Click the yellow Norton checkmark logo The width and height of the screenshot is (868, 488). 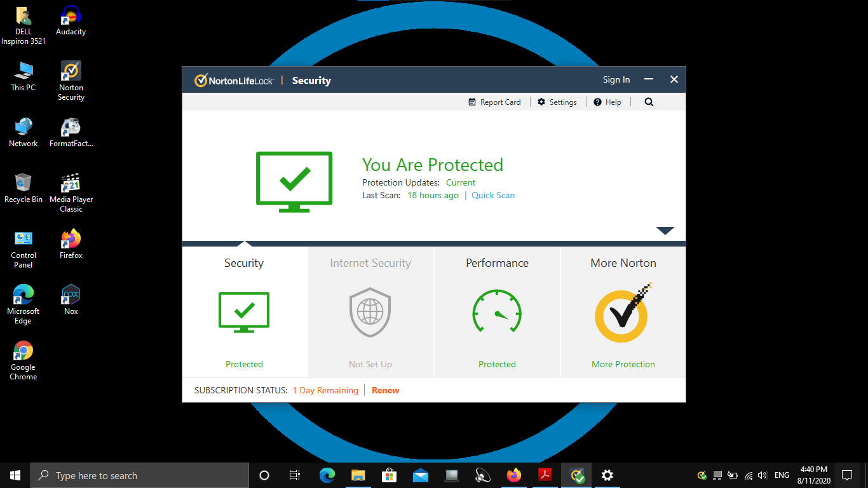[x=623, y=313]
